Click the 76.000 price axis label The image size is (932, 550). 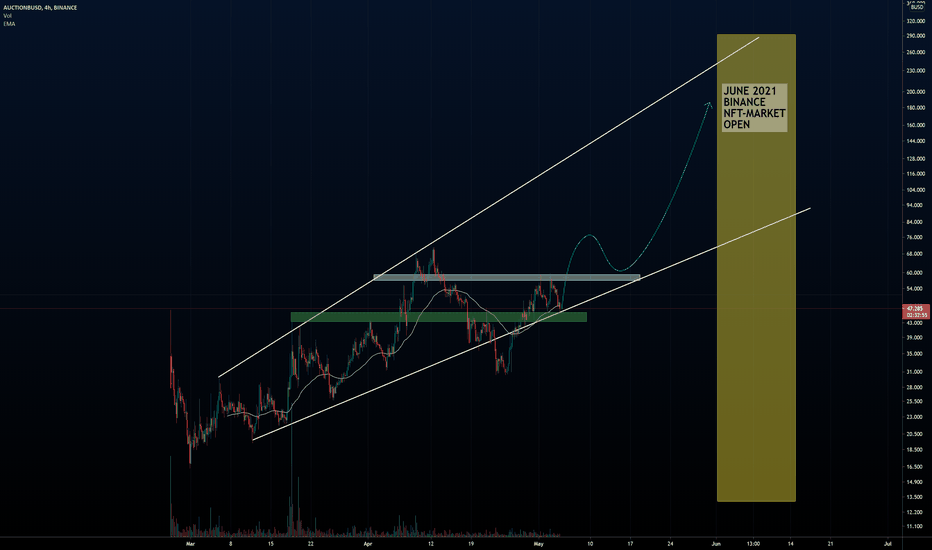click(x=916, y=237)
